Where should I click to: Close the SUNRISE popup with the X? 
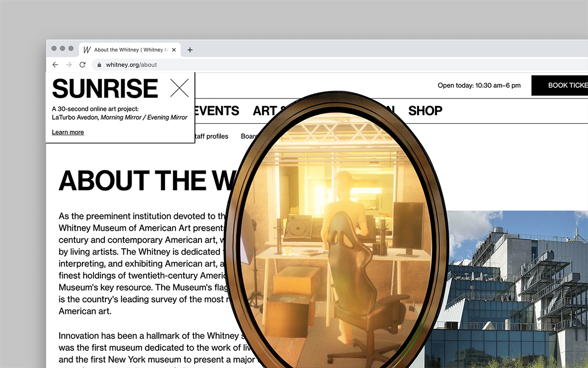pos(179,88)
